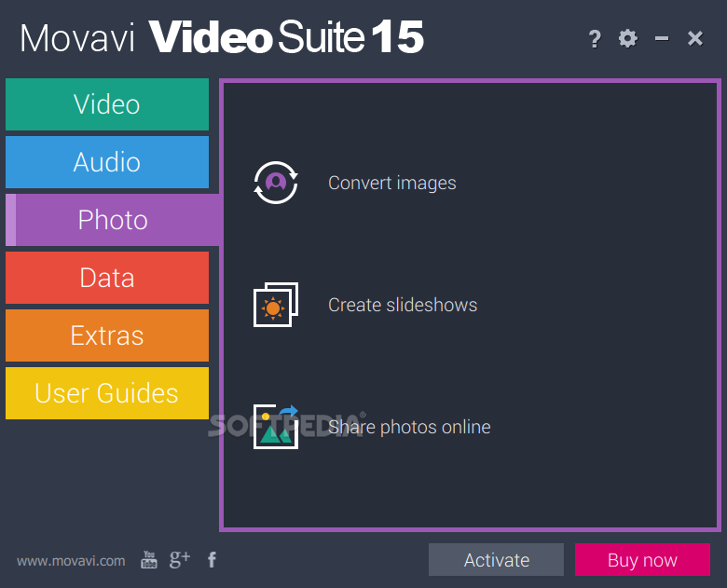This screenshot has height=588, width=727.
Task: Switch to the Video tab
Action: click(107, 104)
